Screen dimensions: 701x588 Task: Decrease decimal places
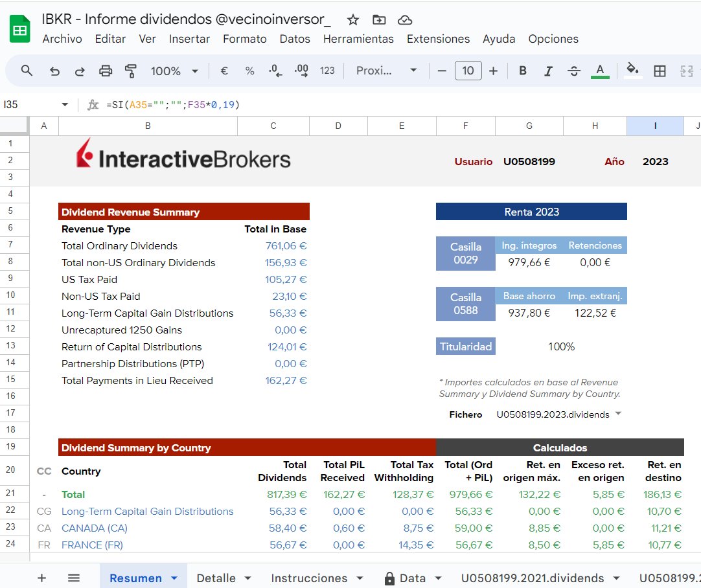275,71
